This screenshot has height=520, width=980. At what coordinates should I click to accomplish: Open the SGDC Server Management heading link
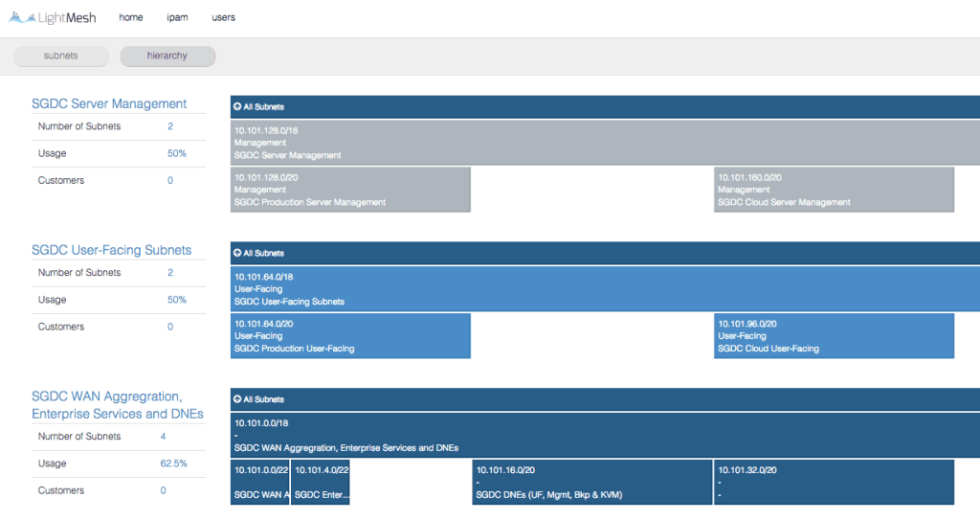click(109, 103)
